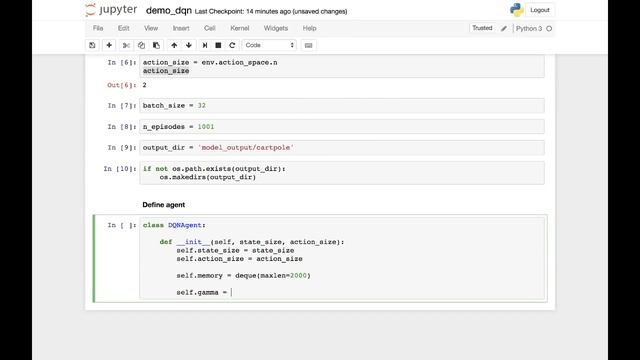Click the Last Checkpoint status text
The image size is (640, 360).
(271, 11)
